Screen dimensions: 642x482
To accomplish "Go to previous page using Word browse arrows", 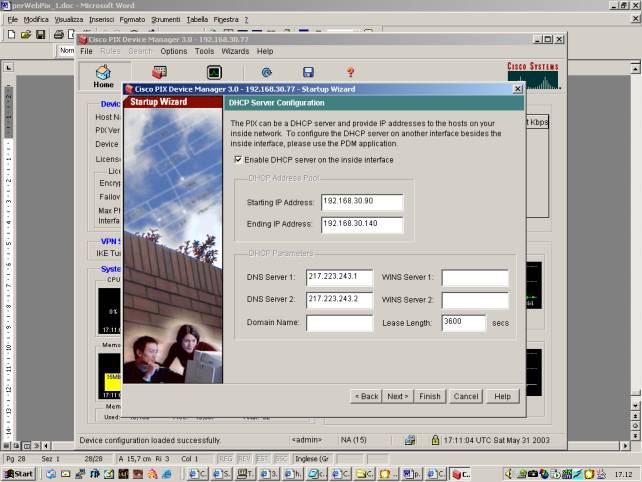I will point(635,416).
